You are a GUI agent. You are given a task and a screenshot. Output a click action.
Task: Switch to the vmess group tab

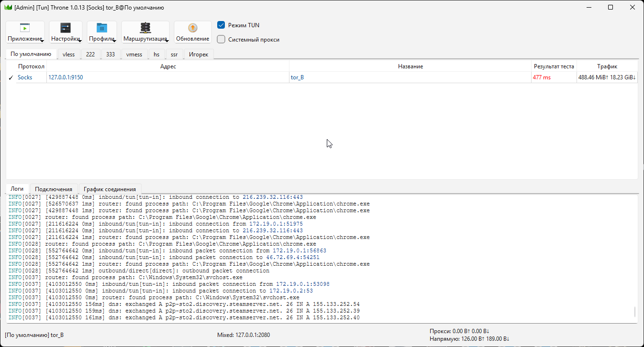pos(134,54)
